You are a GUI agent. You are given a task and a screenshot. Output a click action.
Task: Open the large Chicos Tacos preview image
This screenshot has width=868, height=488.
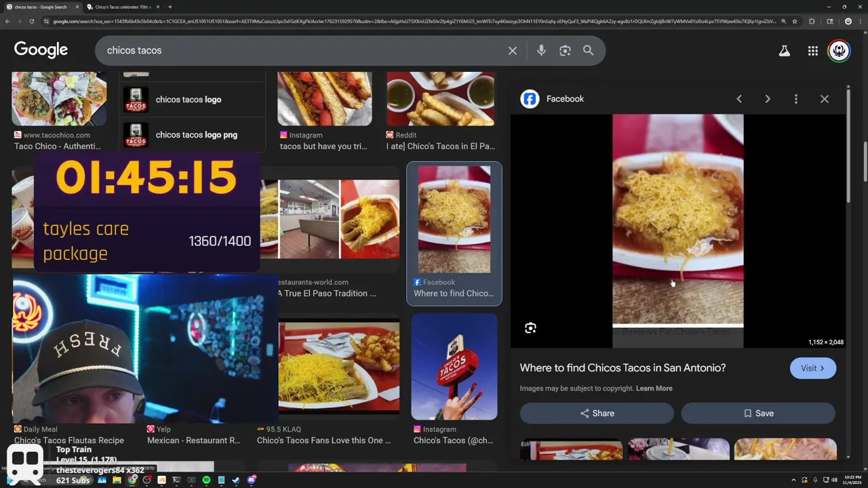678,230
